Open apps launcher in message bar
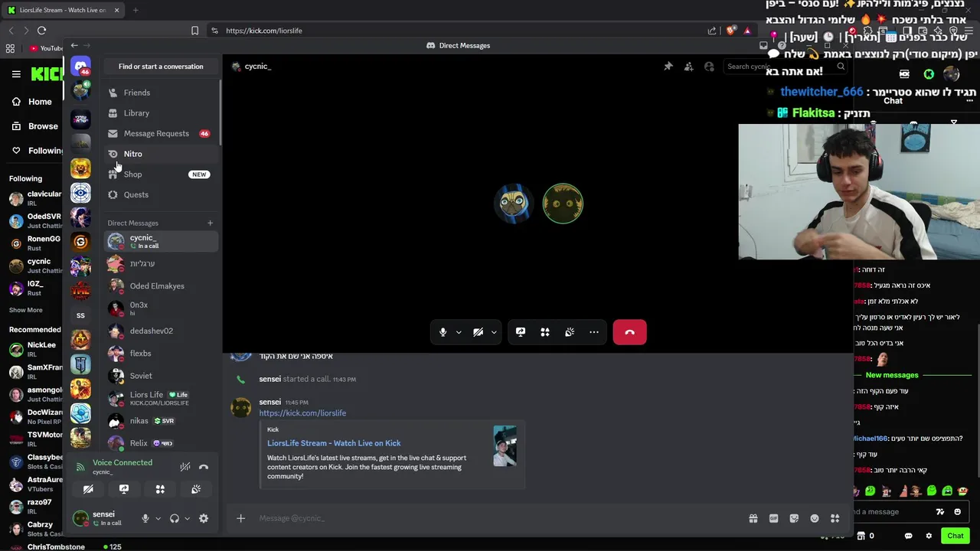The image size is (980, 551). [835, 518]
